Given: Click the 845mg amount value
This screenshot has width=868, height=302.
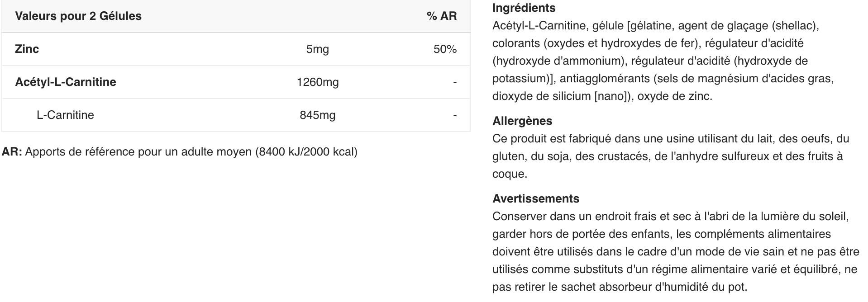Looking at the screenshot, I should click(317, 115).
